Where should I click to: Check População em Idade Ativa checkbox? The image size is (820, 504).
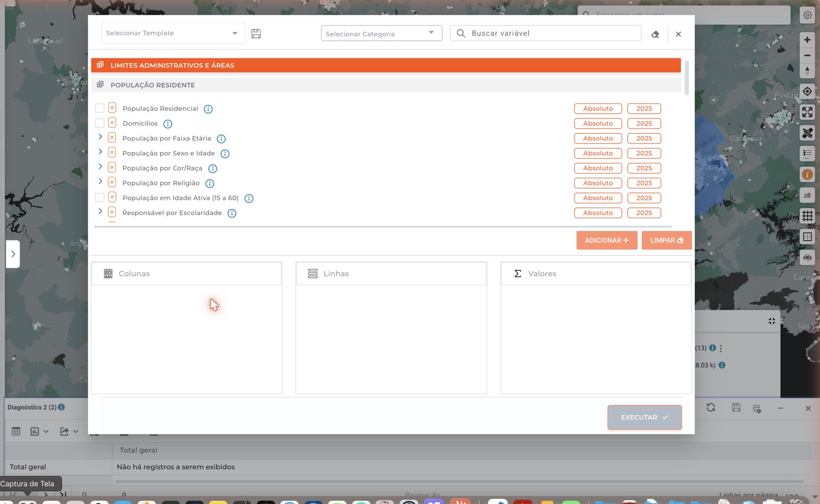(99, 197)
